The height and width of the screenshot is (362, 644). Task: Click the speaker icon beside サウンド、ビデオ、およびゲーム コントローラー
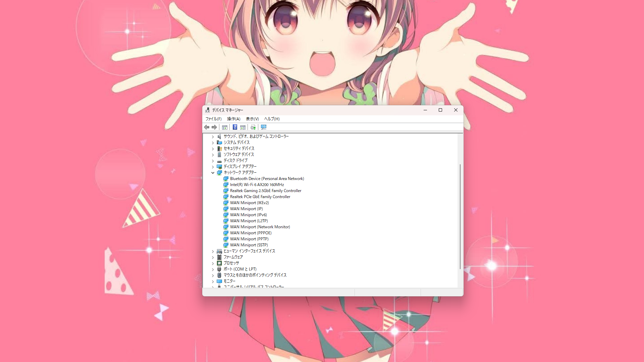click(x=219, y=136)
